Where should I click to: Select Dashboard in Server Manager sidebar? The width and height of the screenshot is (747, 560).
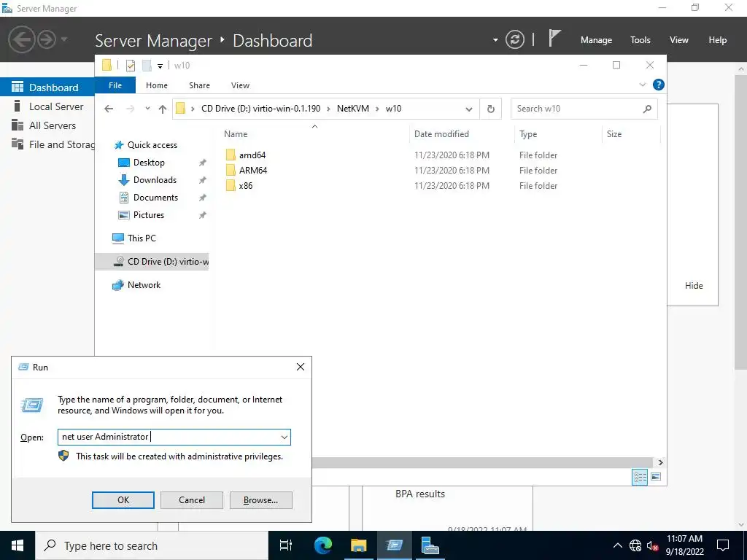(x=47, y=87)
